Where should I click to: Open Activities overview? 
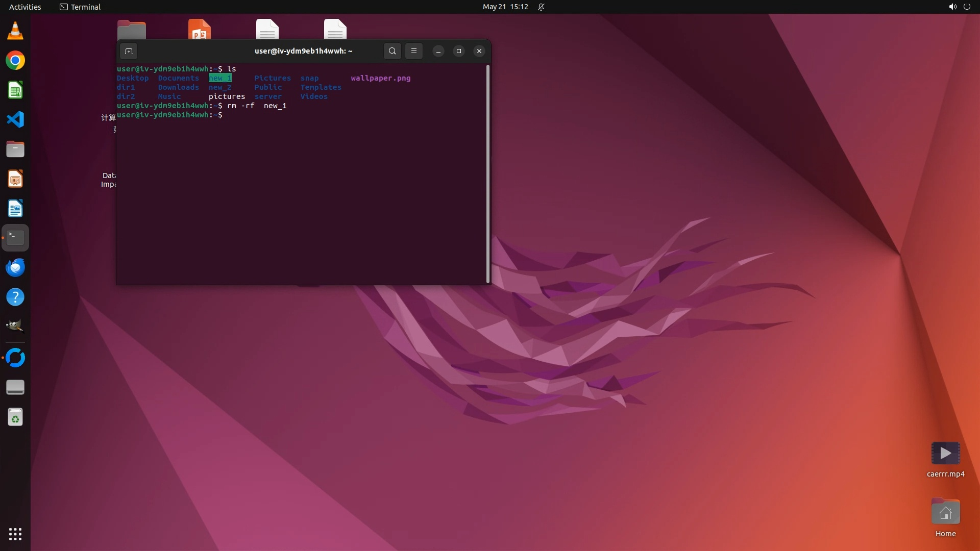point(25,7)
